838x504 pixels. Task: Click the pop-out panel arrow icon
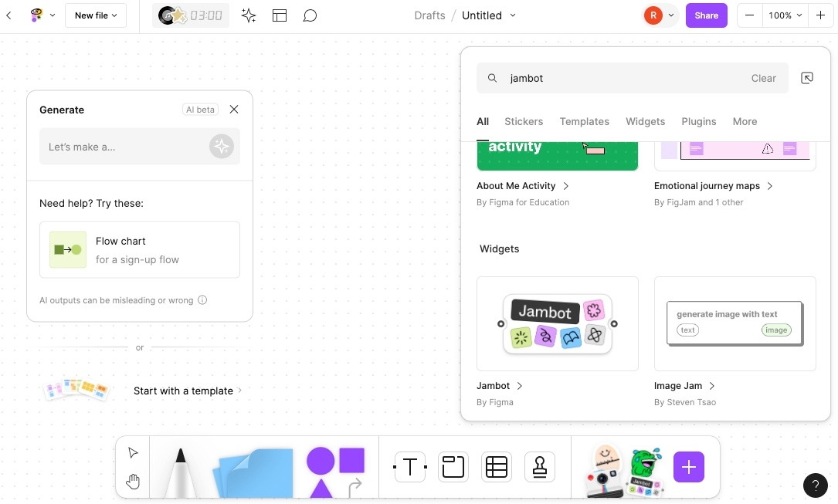[807, 78]
